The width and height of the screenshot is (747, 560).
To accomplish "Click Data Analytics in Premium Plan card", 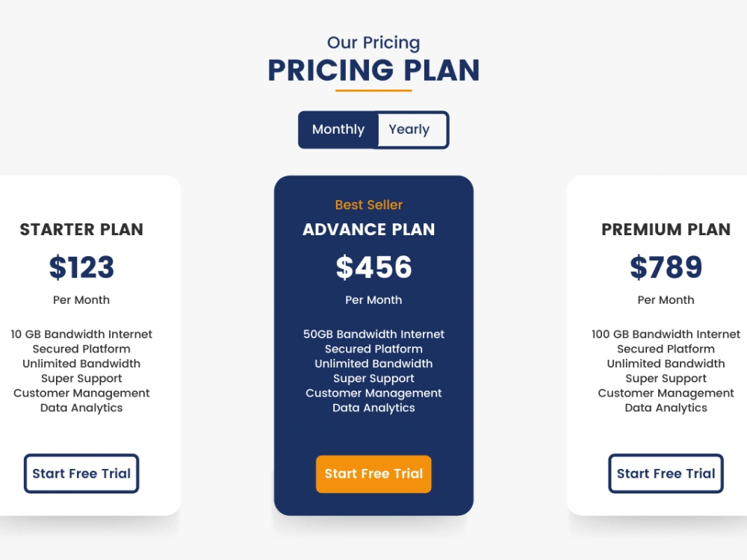I will 666,408.
